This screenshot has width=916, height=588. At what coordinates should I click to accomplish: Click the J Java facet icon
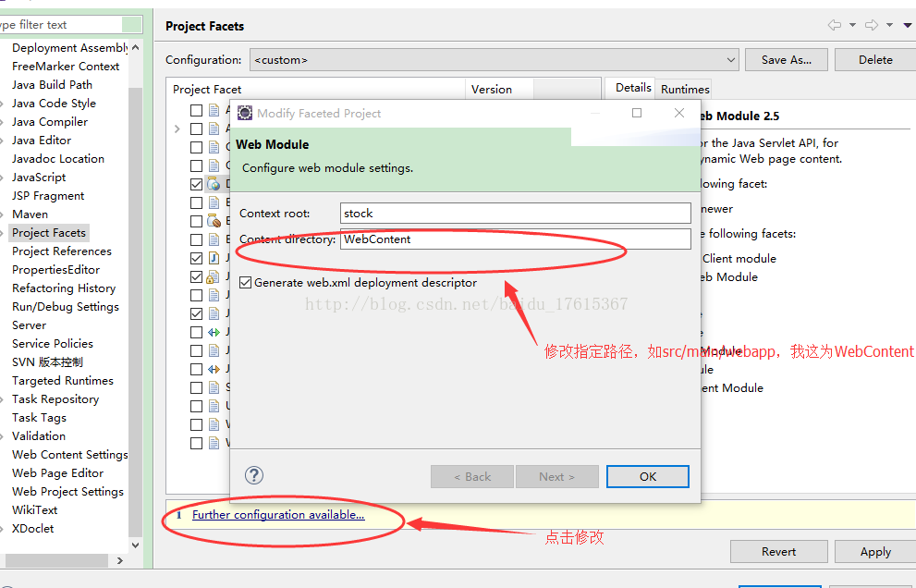214,258
